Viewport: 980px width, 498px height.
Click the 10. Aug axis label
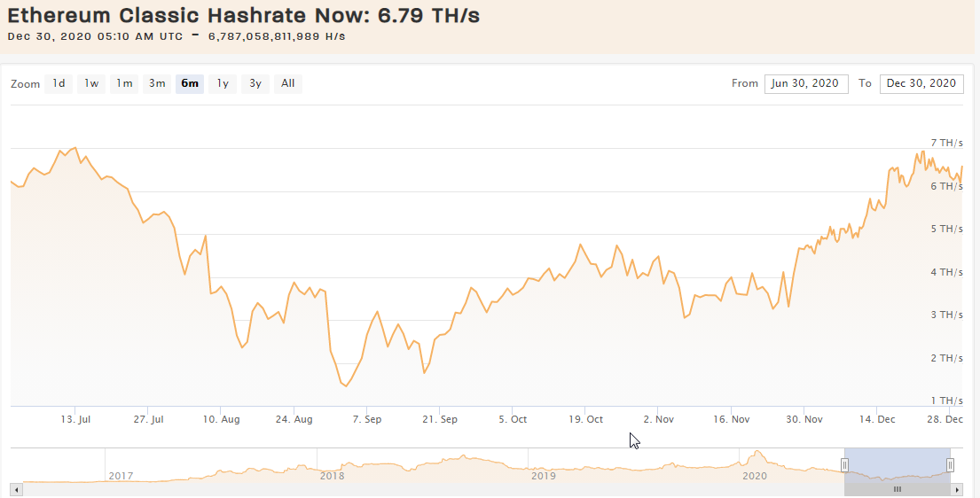click(221, 419)
